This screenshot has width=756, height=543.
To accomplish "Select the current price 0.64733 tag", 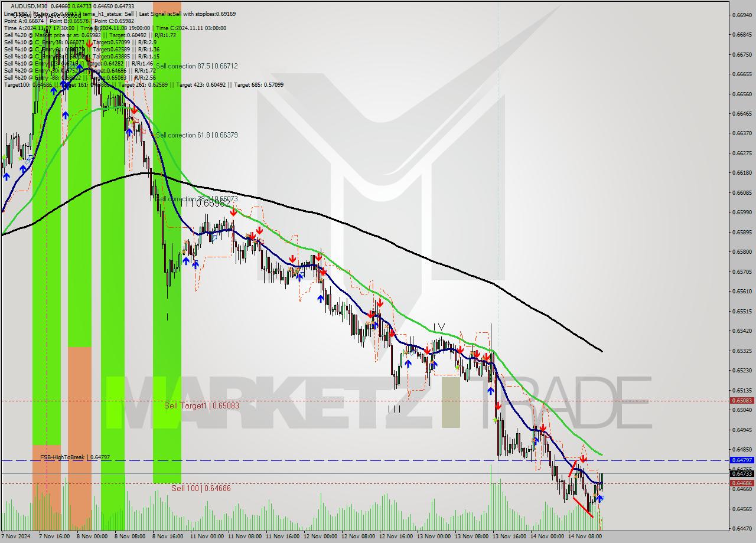I will pyautogui.click(x=742, y=473).
